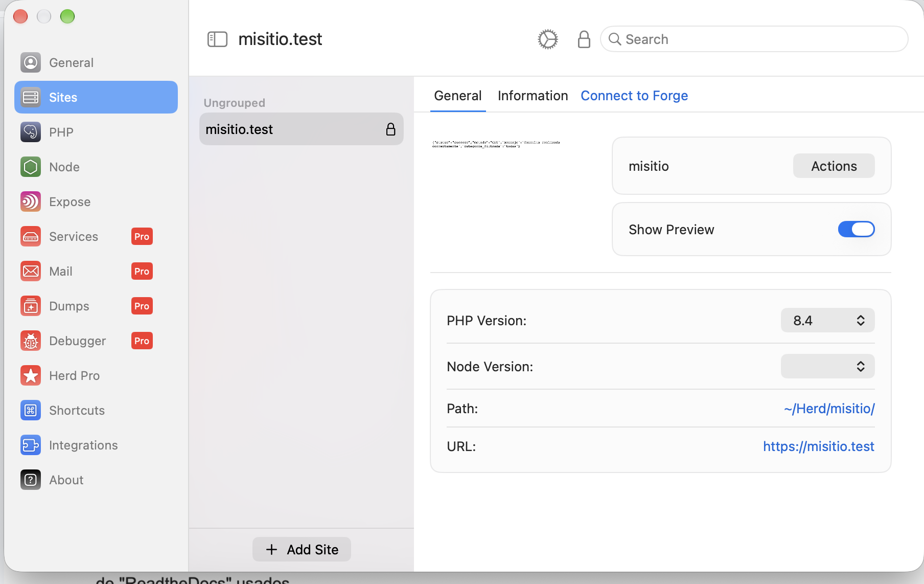Click the Add Site button

coord(302,549)
